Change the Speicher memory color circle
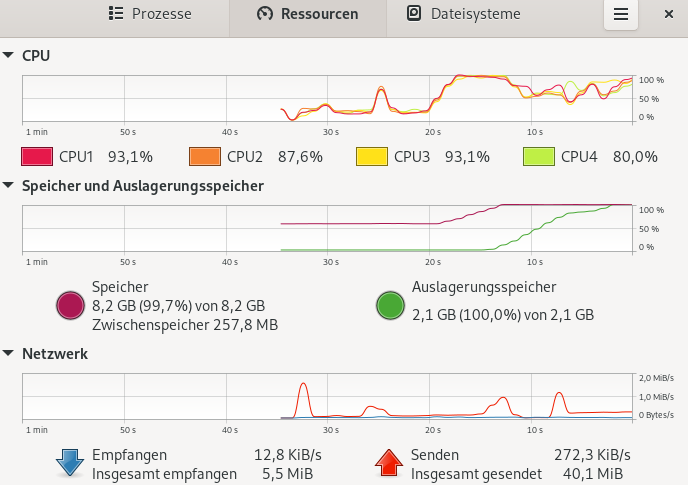 70,305
